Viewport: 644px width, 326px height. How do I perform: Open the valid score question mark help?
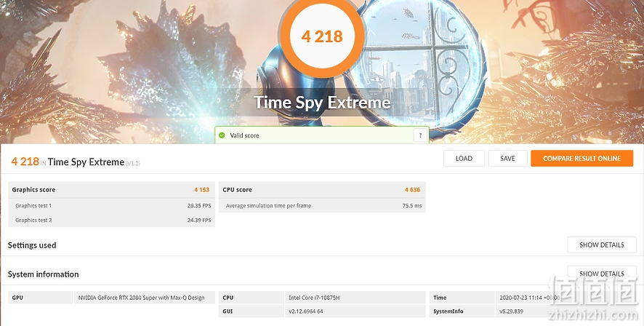pyautogui.click(x=420, y=135)
